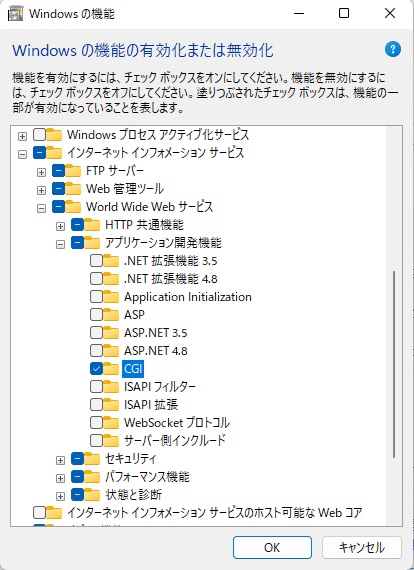Image resolution: width=414 pixels, height=570 pixels.
Task: Click the folder icon next to セキュリティ
Action: [x=92, y=459]
